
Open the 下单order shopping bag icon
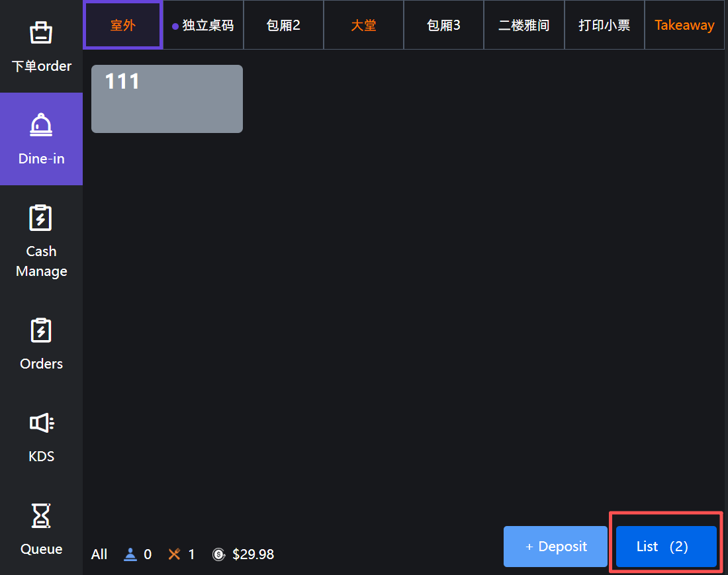[x=41, y=33]
